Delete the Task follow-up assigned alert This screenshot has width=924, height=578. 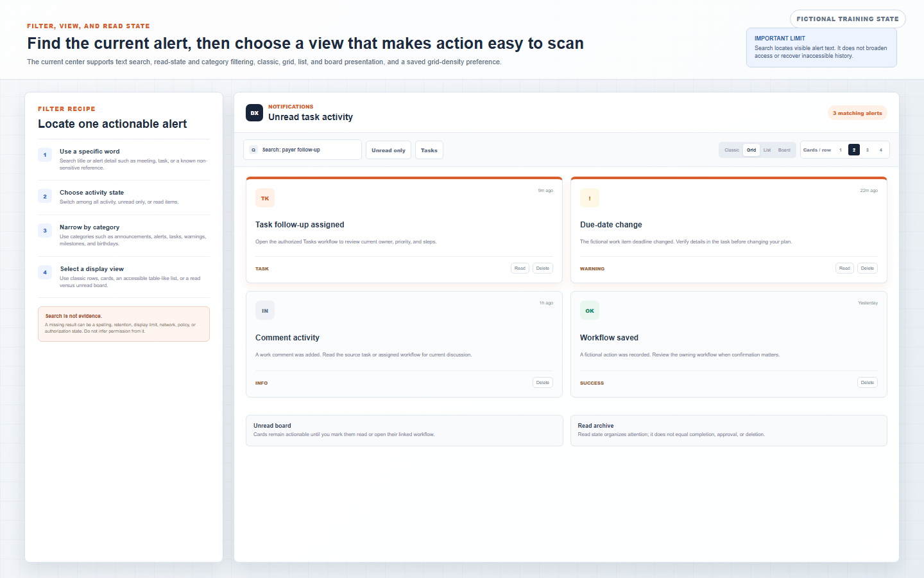[543, 268]
